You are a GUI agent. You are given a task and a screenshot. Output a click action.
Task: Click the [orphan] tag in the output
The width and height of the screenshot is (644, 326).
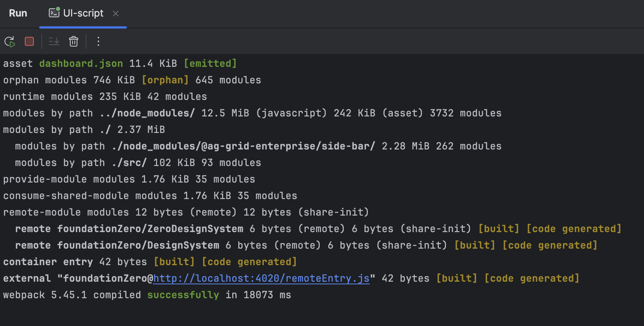click(x=165, y=80)
